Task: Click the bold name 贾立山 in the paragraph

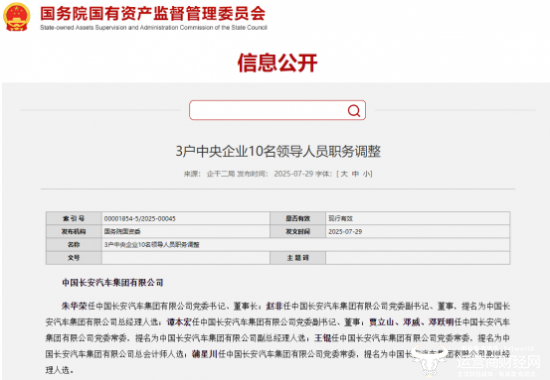Action: point(381,322)
